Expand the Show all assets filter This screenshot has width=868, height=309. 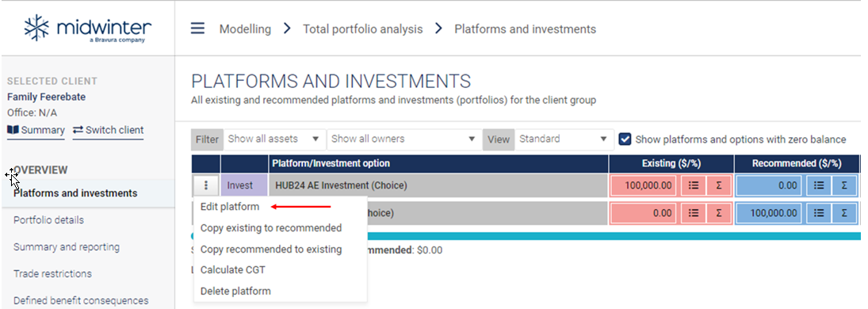273,139
